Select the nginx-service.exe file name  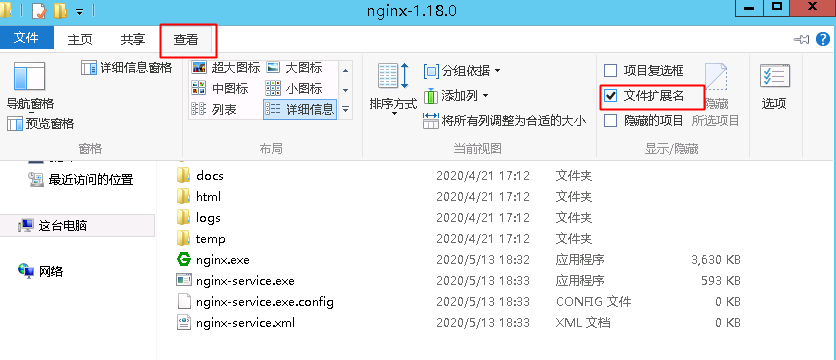(245, 281)
